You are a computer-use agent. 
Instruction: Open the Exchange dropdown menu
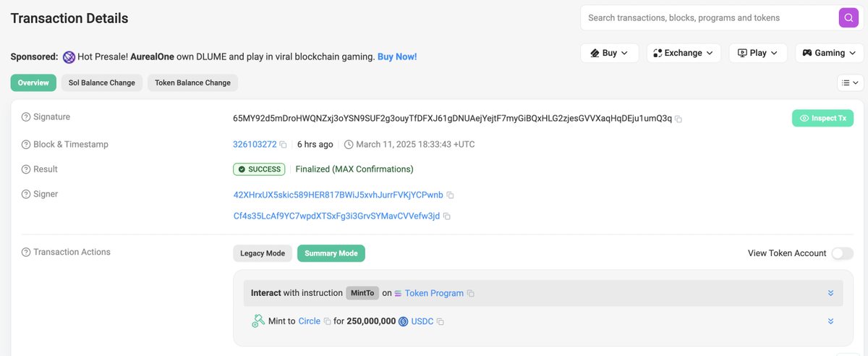[x=683, y=53]
